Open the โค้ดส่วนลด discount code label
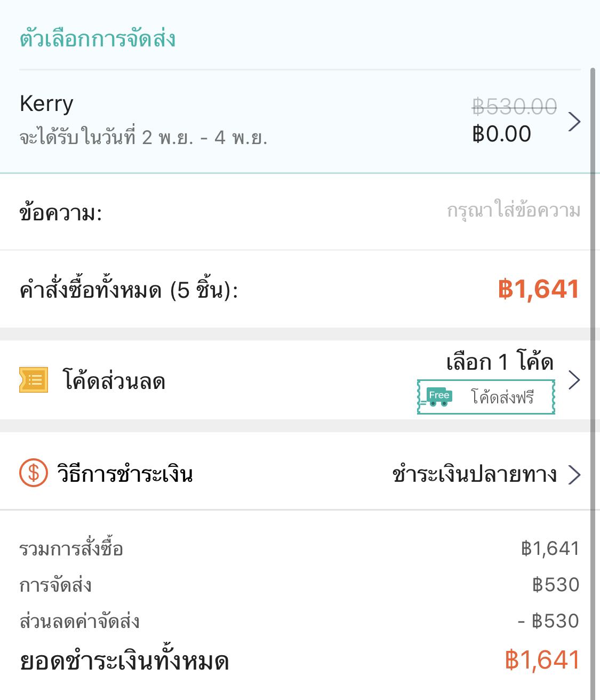 (x=114, y=381)
